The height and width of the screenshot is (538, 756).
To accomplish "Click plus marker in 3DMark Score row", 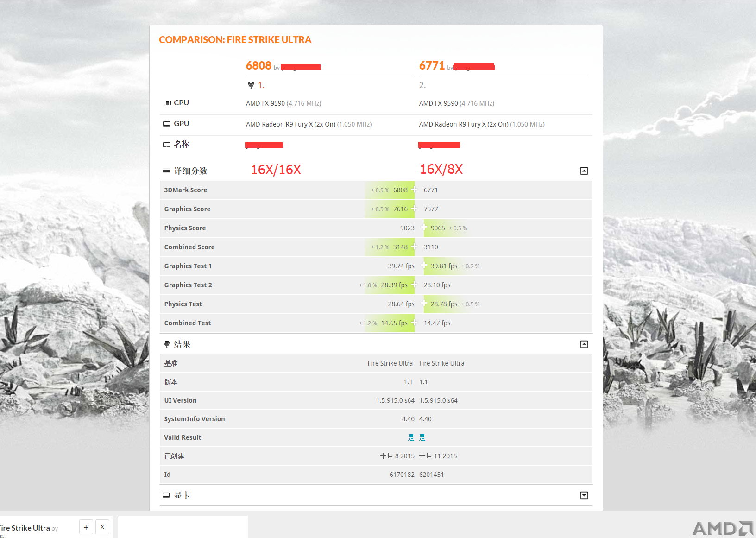I will pos(414,189).
